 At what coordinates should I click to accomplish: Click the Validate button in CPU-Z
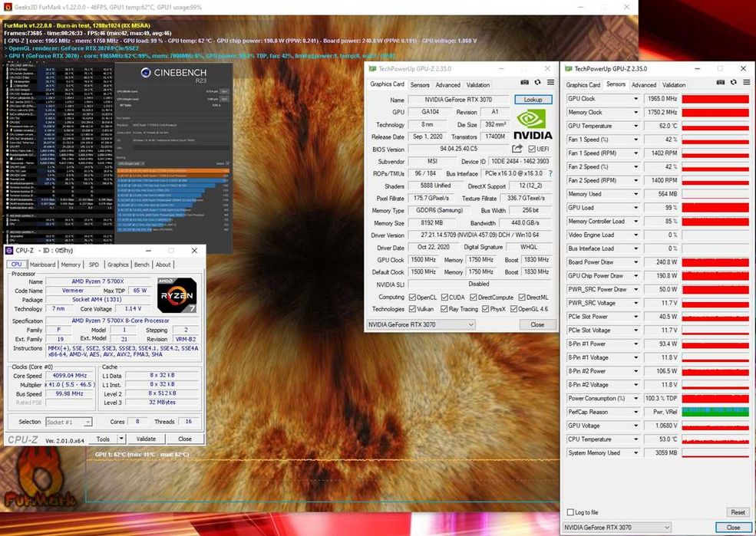[146, 439]
